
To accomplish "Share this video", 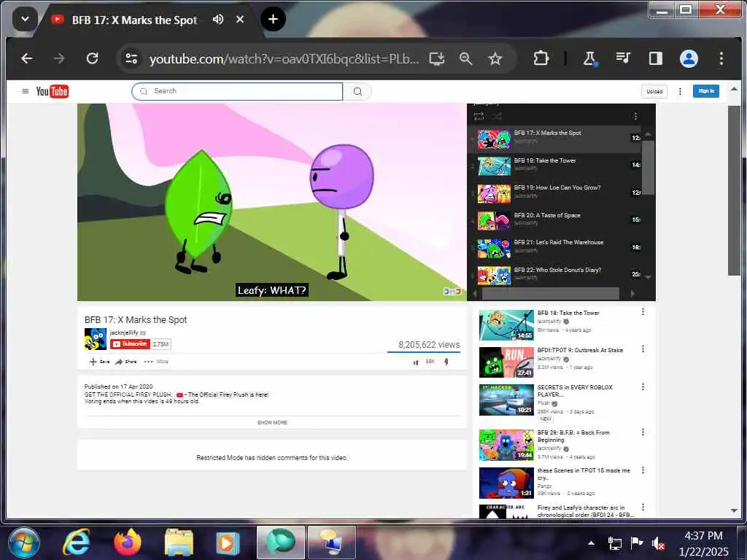I will click(x=126, y=362).
